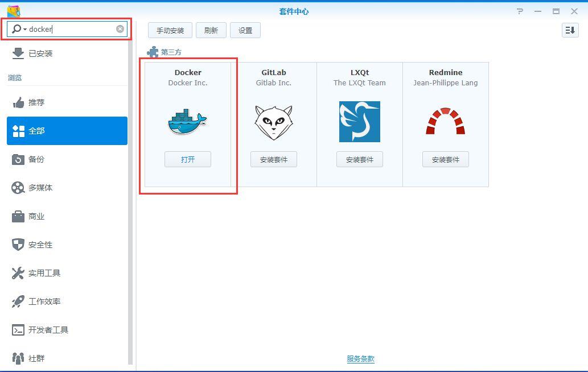Open the 已安装 installed packages section
The image size is (588, 372).
67,53
